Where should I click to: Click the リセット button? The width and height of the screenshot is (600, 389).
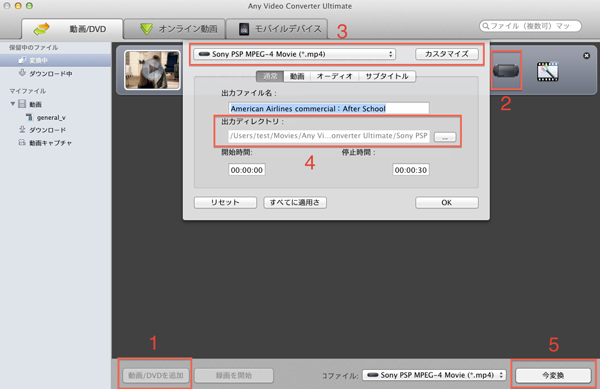(x=225, y=202)
